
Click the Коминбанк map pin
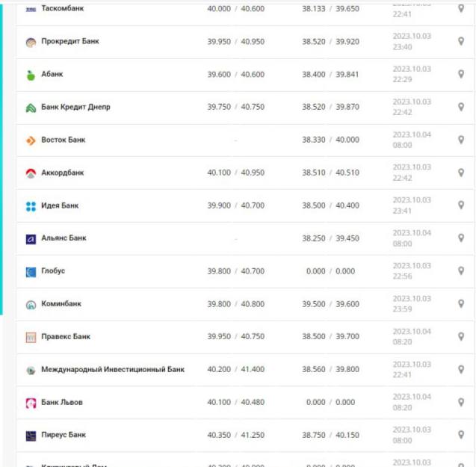(x=461, y=304)
